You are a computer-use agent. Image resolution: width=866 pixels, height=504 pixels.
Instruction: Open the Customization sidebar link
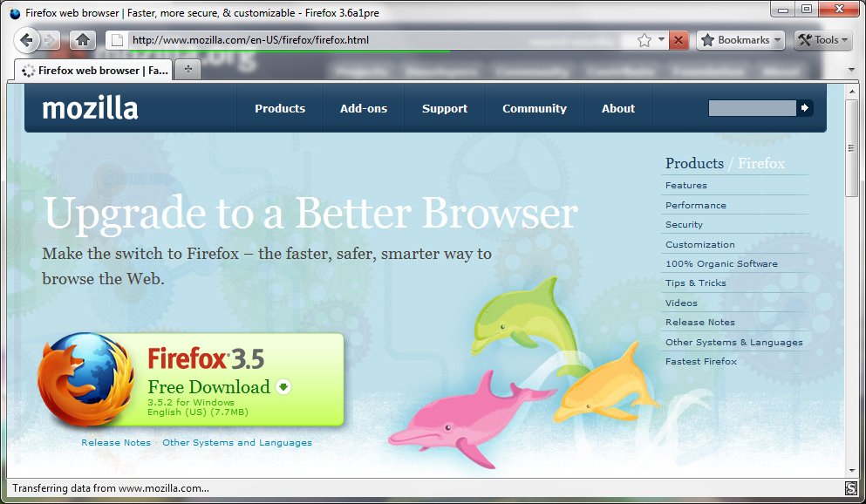[699, 244]
